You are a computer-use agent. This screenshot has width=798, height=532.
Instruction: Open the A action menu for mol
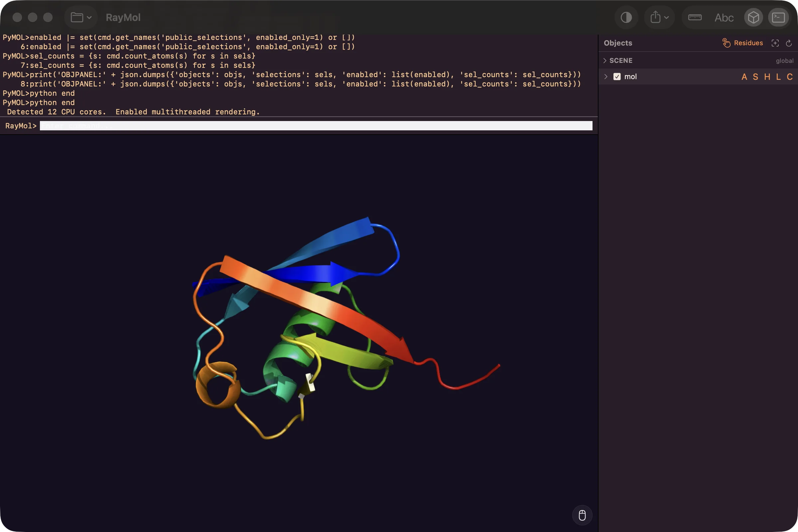[x=744, y=77]
